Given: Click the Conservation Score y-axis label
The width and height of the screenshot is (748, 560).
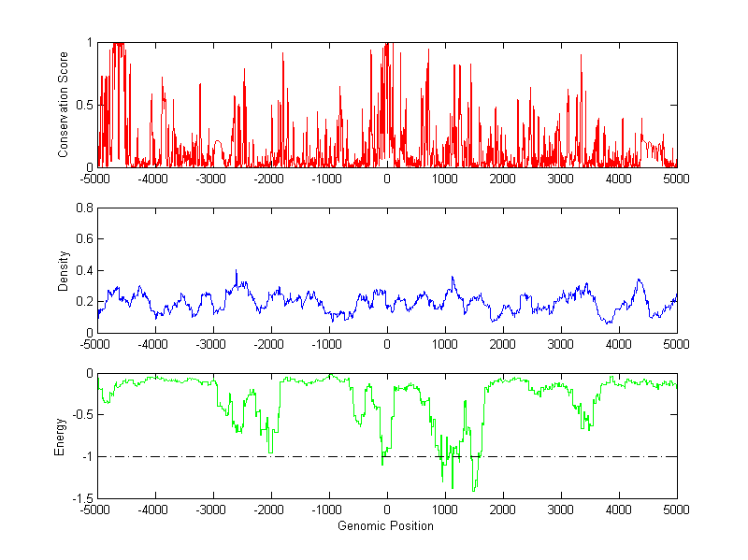Looking at the screenshot, I should (63, 105).
